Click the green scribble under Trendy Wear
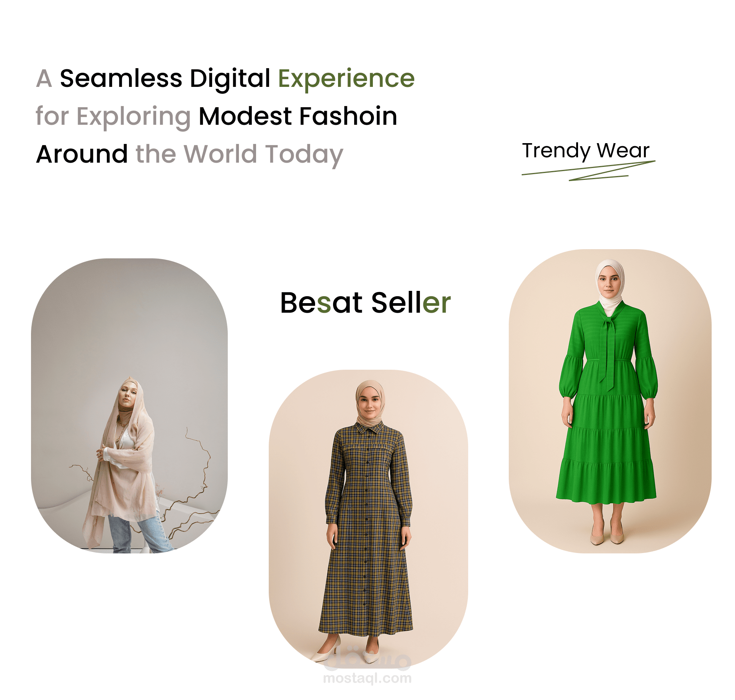This screenshot has width=735, height=700. pos(588,171)
